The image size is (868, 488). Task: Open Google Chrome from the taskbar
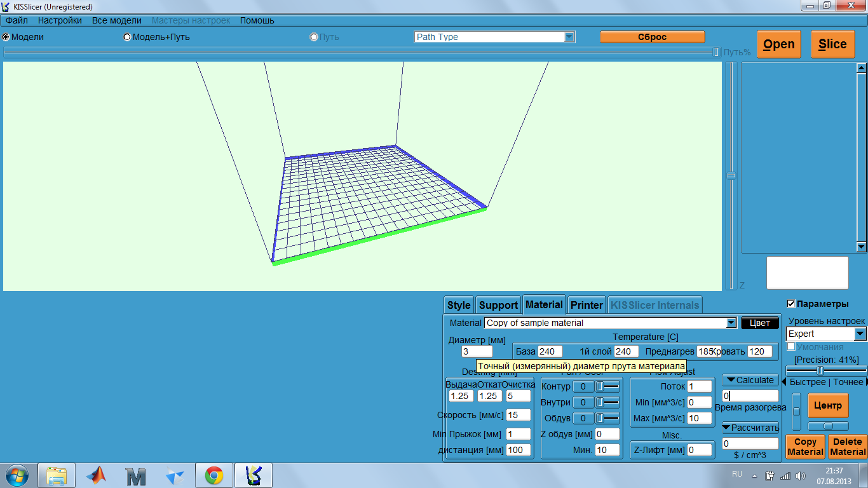[214, 475]
